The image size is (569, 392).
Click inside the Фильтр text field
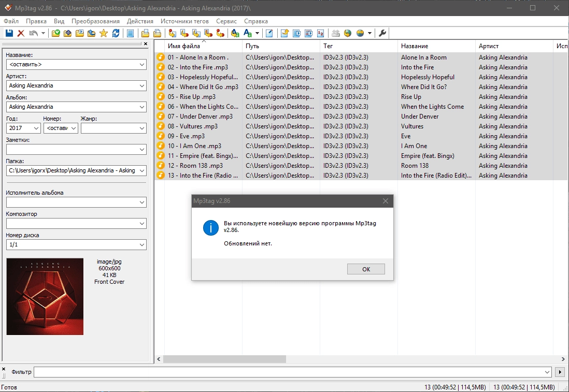click(289, 372)
